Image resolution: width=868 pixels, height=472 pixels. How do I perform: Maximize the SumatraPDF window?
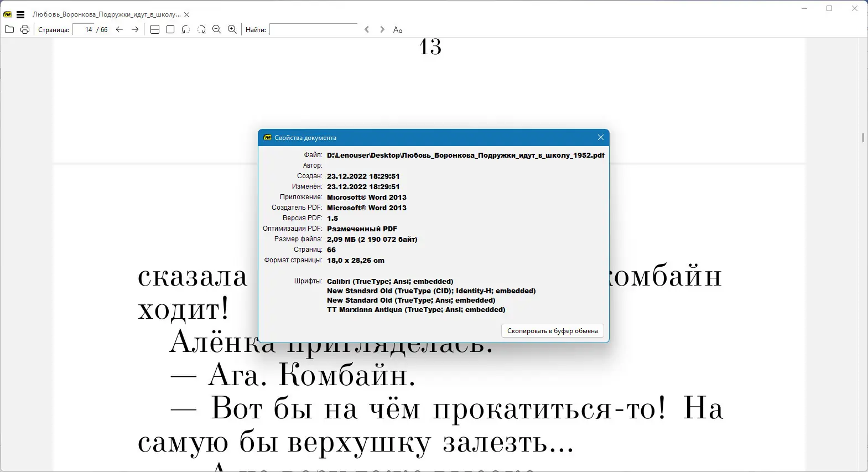point(829,8)
